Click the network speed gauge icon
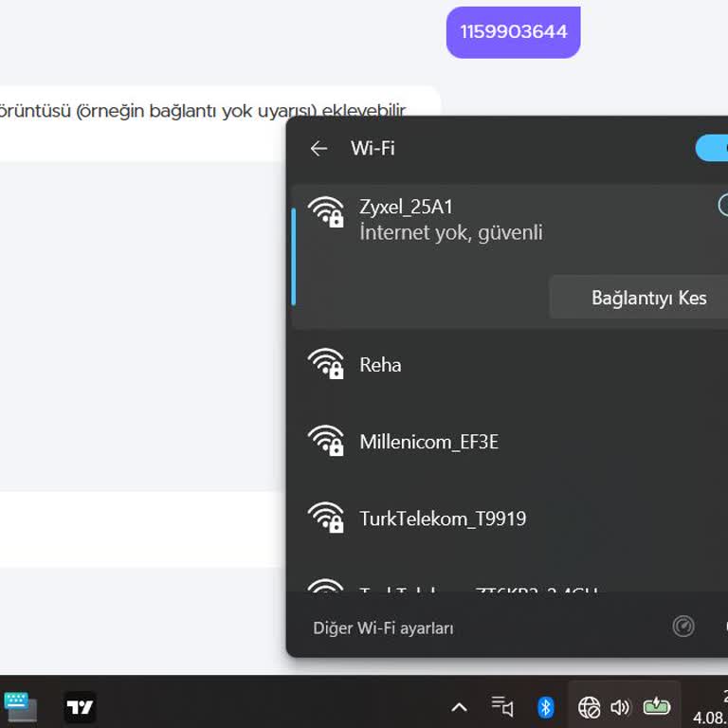Screen dimensions: 728x728 point(683,627)
